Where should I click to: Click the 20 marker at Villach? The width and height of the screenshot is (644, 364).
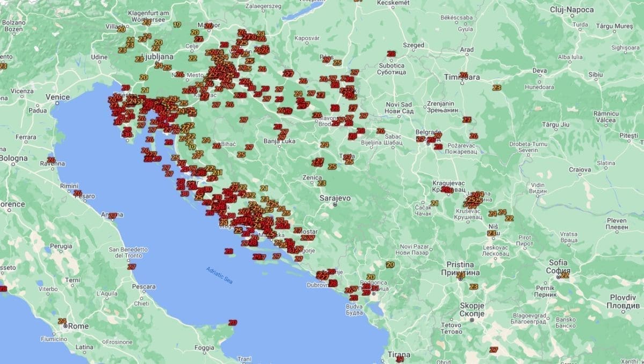(120, 29)
